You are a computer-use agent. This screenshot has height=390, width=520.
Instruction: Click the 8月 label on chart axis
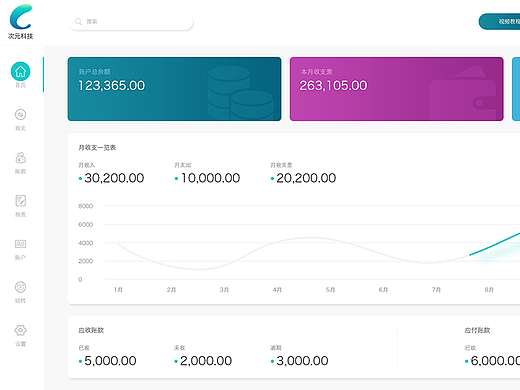(x=489, y=290)
